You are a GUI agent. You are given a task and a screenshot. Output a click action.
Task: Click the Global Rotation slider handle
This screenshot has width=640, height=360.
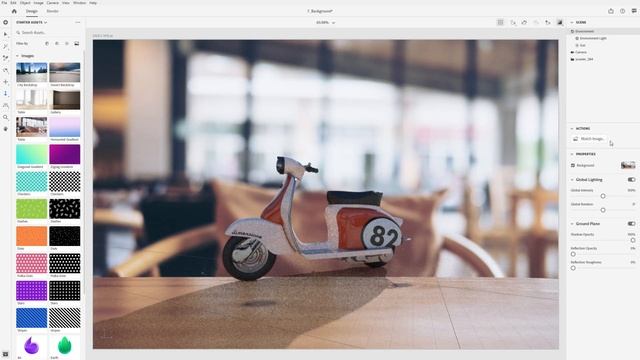[603, 210]
